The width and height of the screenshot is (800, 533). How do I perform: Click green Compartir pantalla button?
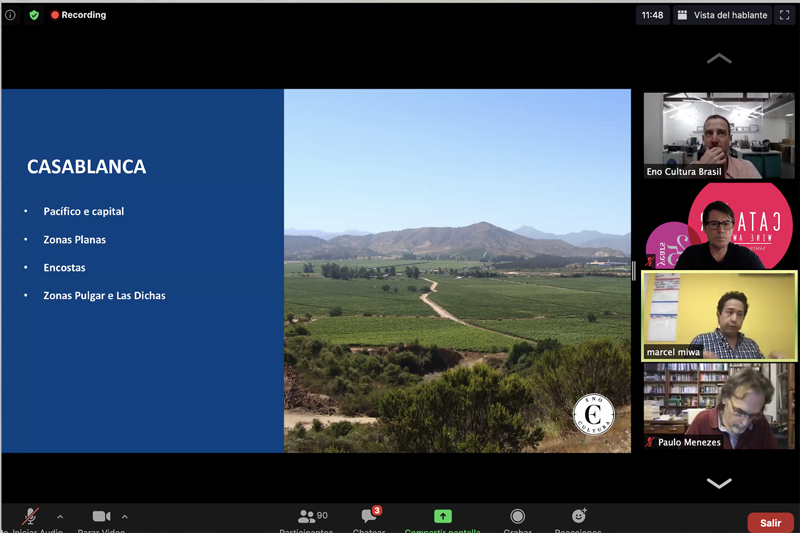click(x=442, y=520)
